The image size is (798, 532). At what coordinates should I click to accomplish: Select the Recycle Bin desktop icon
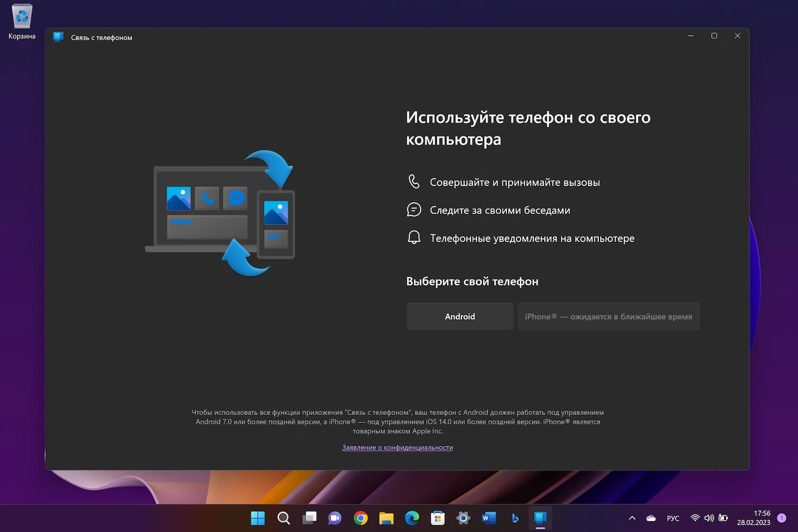click(22, 22)
